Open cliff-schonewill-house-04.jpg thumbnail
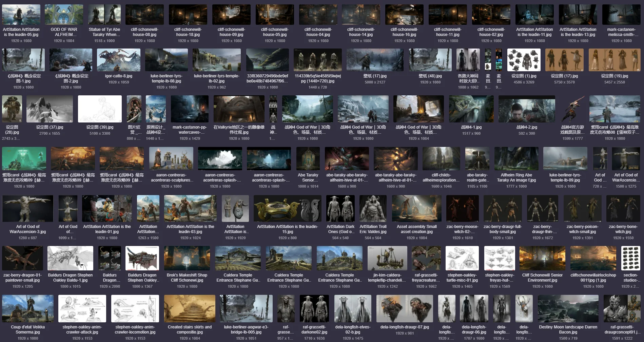This screenshot has width=644, height=342. pos(318,14)
